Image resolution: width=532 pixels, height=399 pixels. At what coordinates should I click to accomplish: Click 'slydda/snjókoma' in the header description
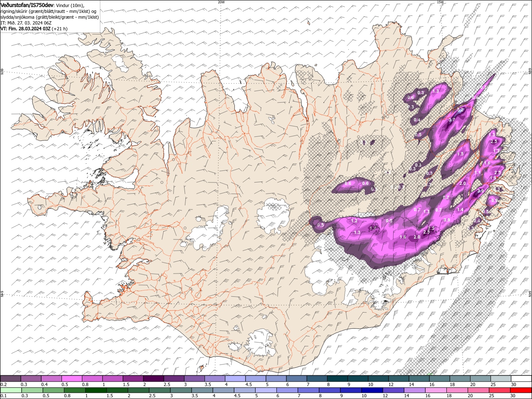point(18,17)
